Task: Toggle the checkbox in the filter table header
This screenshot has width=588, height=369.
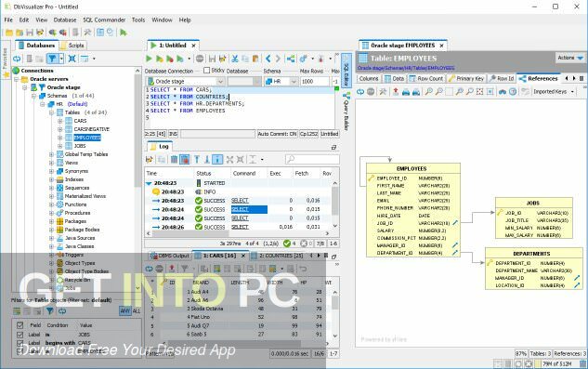Action: 20,325
